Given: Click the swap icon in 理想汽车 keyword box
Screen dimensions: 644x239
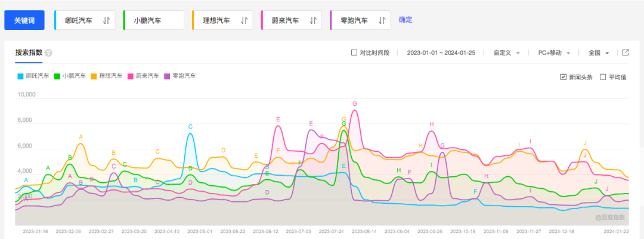Looking at the screenshot, I should [244, 20].
